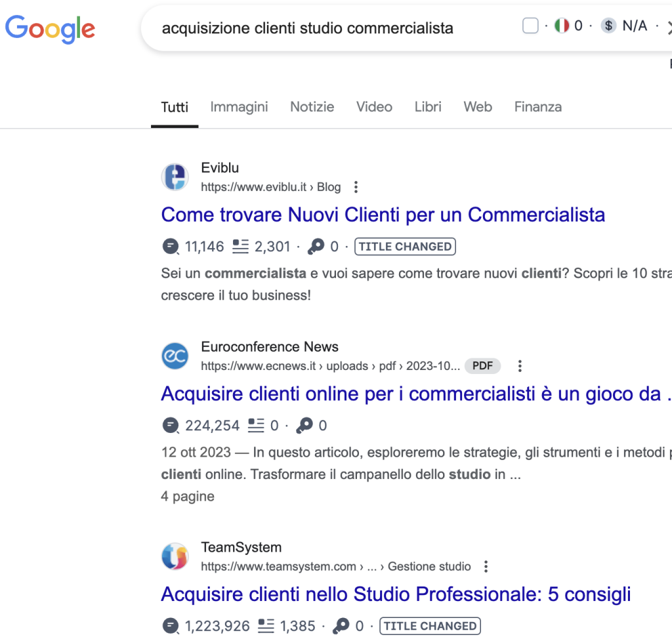
Task: Click the Eviblu URL breadcrumb
Action: pos(271,187)
